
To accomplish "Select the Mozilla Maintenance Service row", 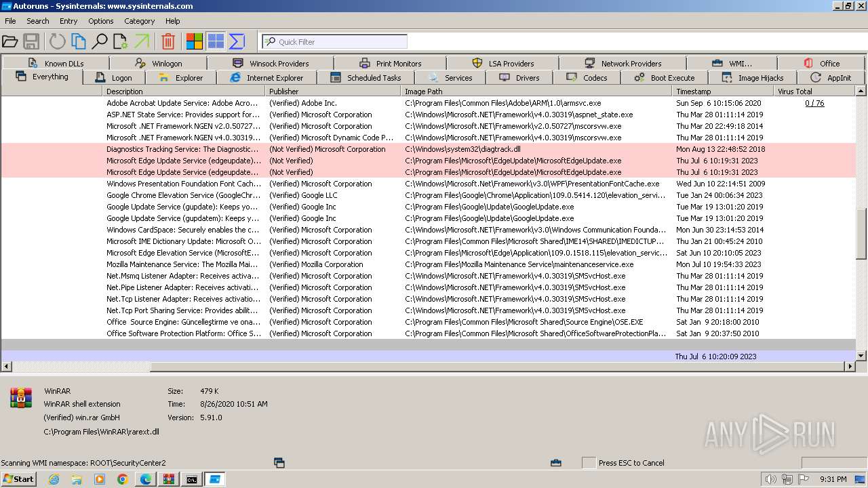I will (429, 264).
